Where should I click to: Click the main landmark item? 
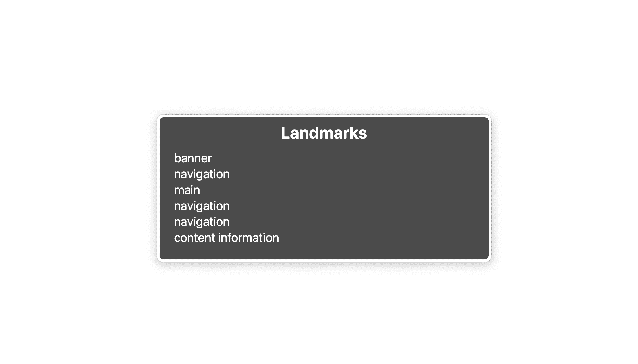pos(186,189)
